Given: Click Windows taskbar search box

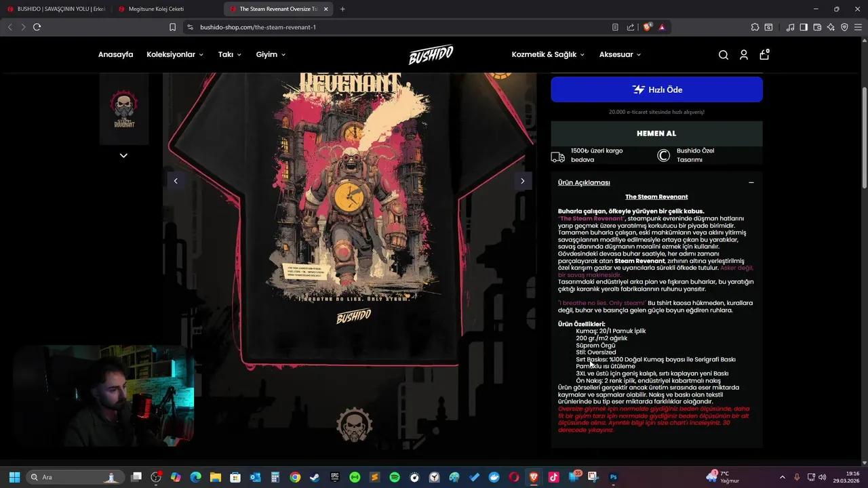Looking at the screenshot, I should [75, 477].
